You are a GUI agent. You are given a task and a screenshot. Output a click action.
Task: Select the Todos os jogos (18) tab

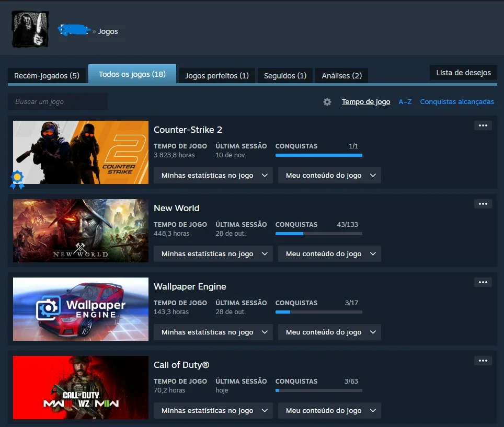click(x=132, y=74)
